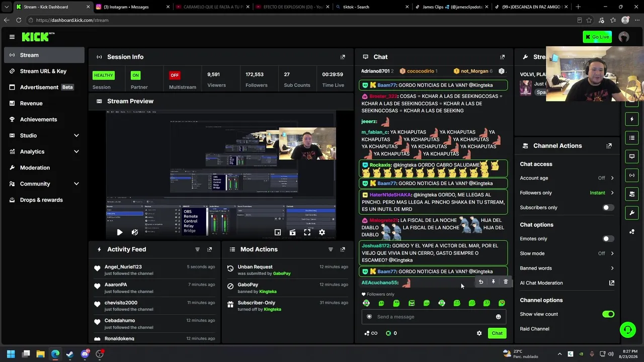This screenshot has height=362, width=644.
Task: Select Activity Feed lightning icon in right rail
Action: point(632,119)
